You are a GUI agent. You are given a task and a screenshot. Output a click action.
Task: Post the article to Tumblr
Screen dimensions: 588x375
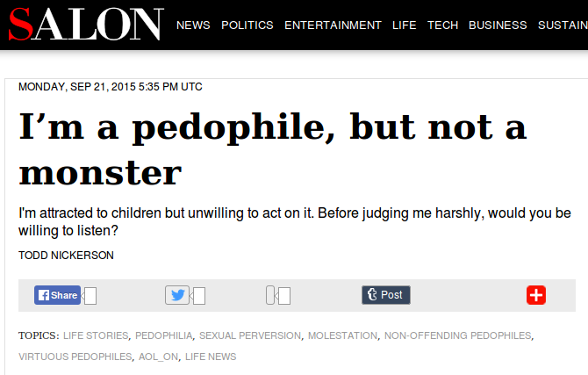pyautogui.click(x=386, y=295)
